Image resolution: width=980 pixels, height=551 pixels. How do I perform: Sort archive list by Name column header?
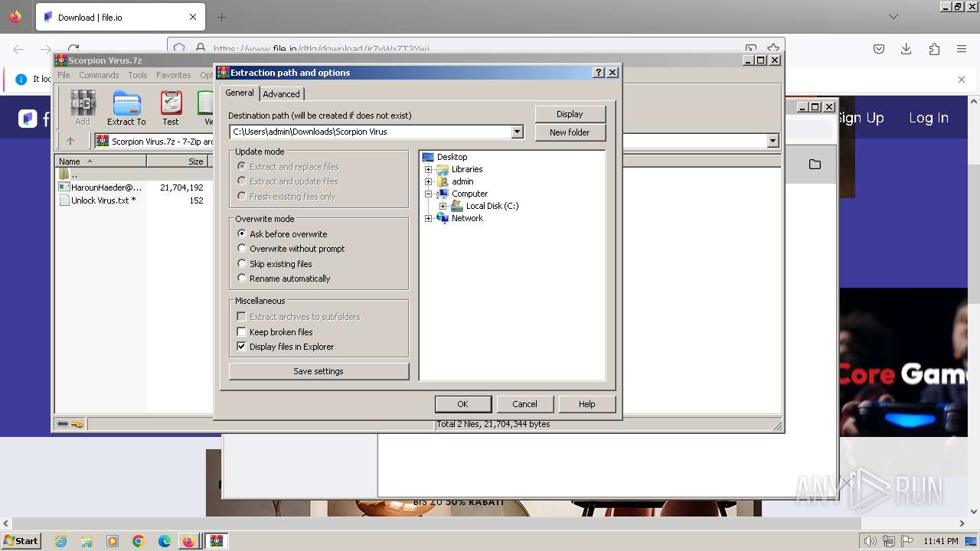click(100, 161)
